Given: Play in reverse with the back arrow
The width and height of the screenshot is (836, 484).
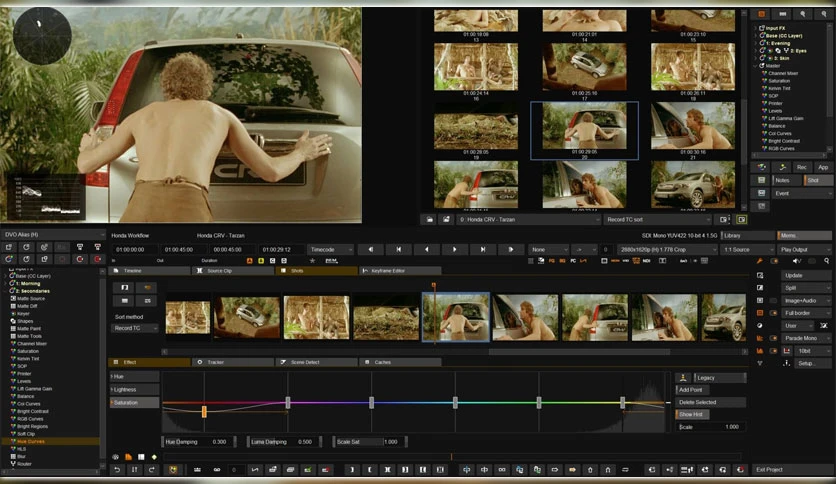Looking at the screenshot, I should 426,249.
